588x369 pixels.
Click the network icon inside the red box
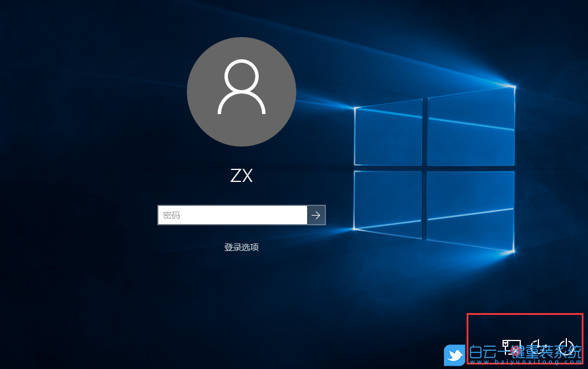(512, 347)
